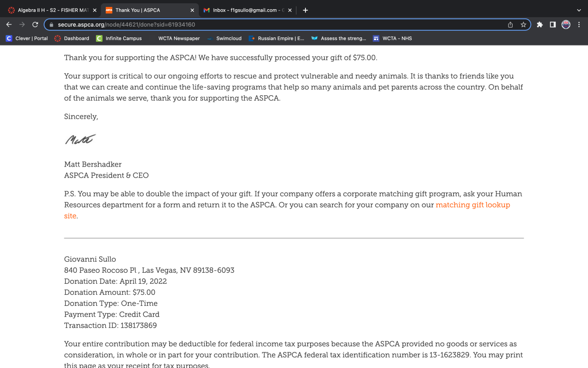The image size is (588, 368).
Task: Open Russian Empire bookmark
Action: 277,39
